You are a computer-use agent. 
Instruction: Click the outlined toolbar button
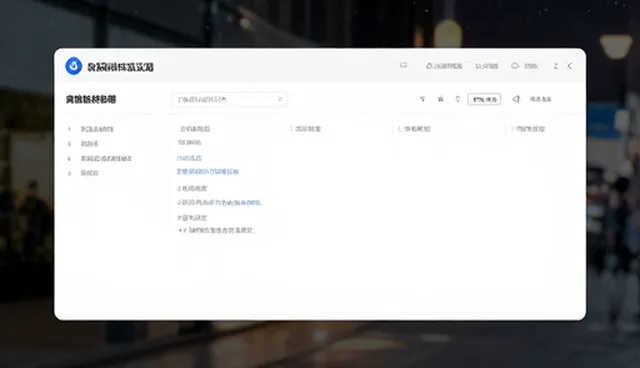(484, 99)
